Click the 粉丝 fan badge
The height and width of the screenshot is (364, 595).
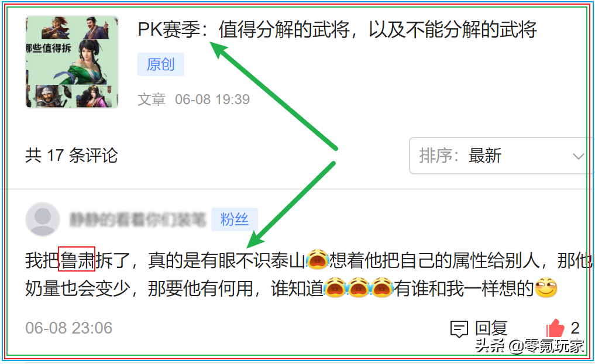235,219
